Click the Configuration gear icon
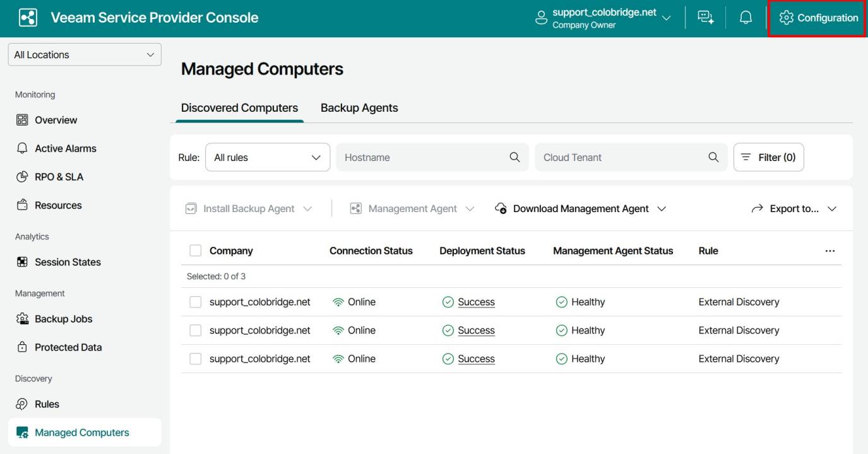 (x=786, y=18)
